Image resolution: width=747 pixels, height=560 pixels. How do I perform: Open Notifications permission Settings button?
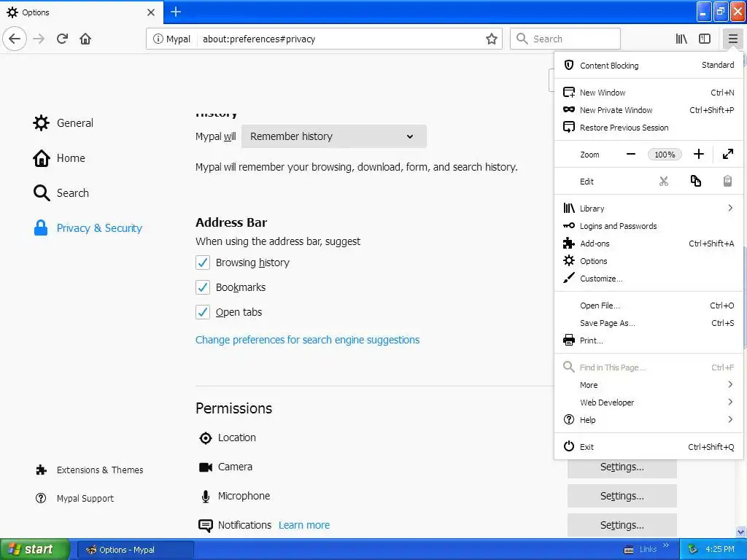tap(622, 525)
